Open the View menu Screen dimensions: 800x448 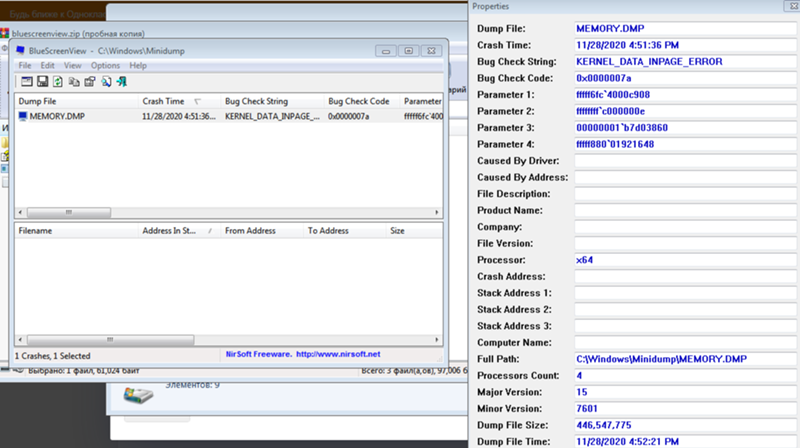pos(72,65)
